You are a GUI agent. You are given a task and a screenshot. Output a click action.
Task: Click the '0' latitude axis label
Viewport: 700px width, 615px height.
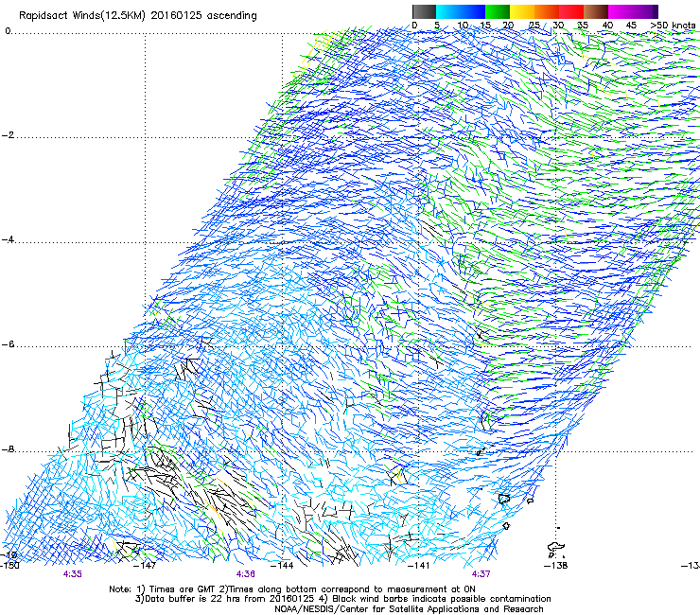(x=8, y=31)
